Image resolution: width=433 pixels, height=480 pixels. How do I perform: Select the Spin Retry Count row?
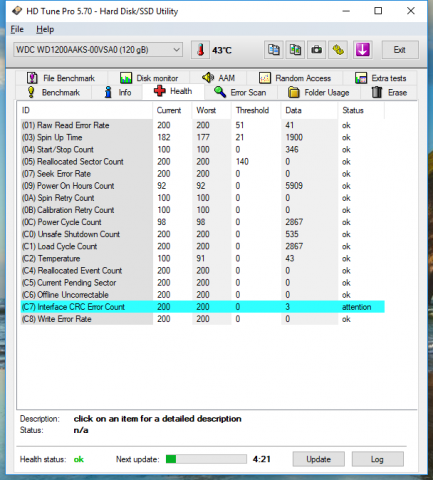click(203, 198)
